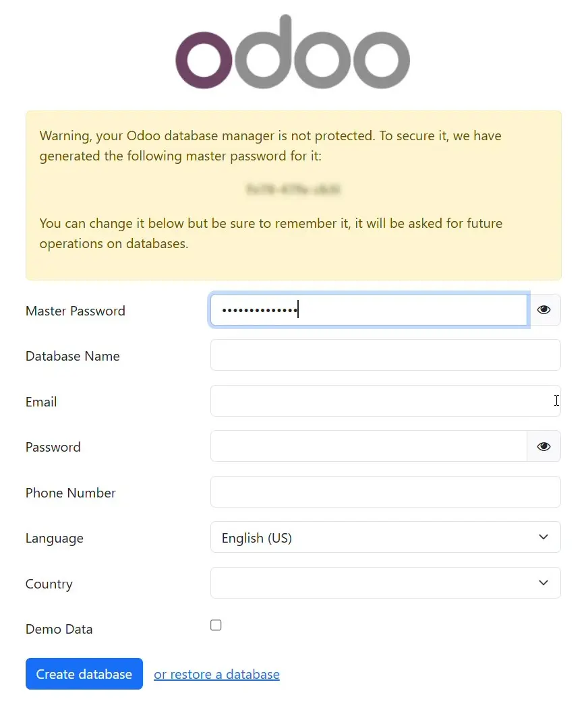Click the Database Name label
The image size is (586, 728).
click(73, 356)
